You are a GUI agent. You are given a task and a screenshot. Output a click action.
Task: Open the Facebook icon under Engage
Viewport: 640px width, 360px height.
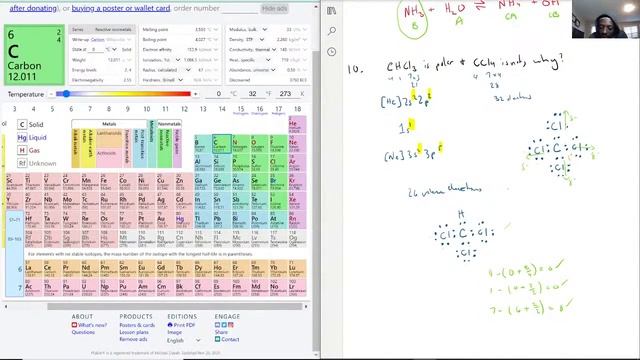(218, 325)
